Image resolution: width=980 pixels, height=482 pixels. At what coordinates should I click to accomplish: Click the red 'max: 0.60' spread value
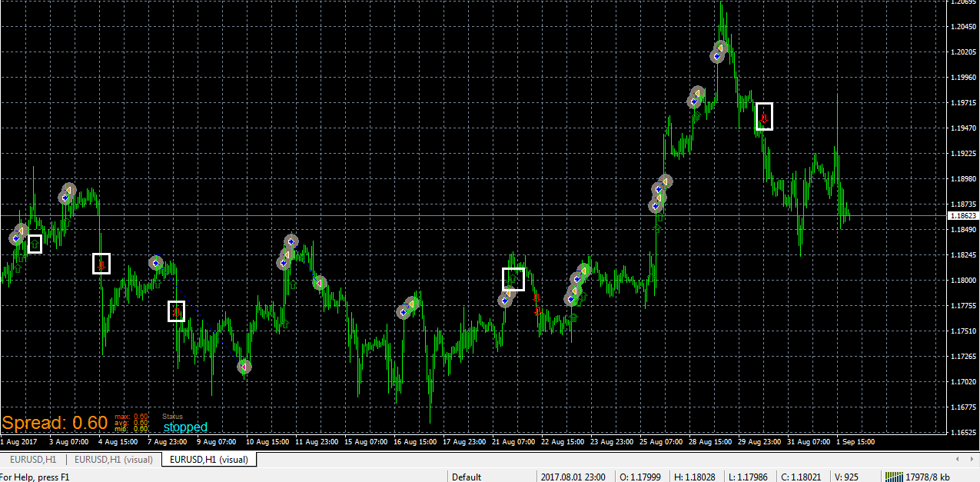tap(131, 416)
